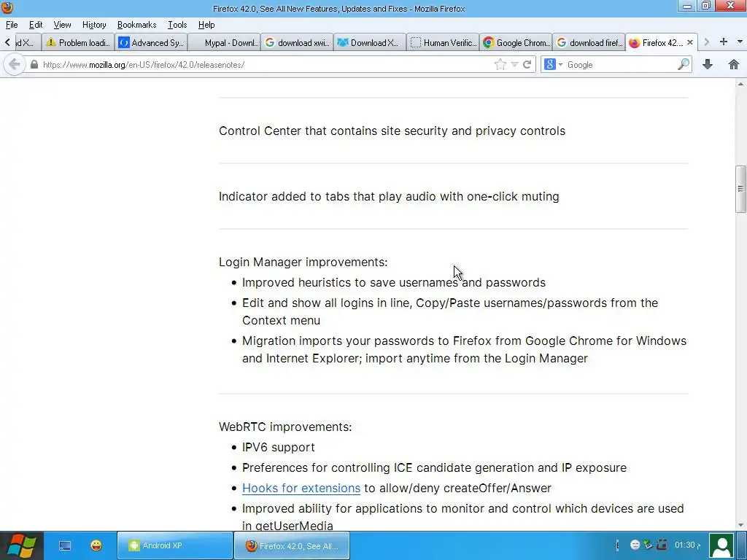Screen dimensions: 747x560
Task: Open the File menu
Action: (12, 25)
